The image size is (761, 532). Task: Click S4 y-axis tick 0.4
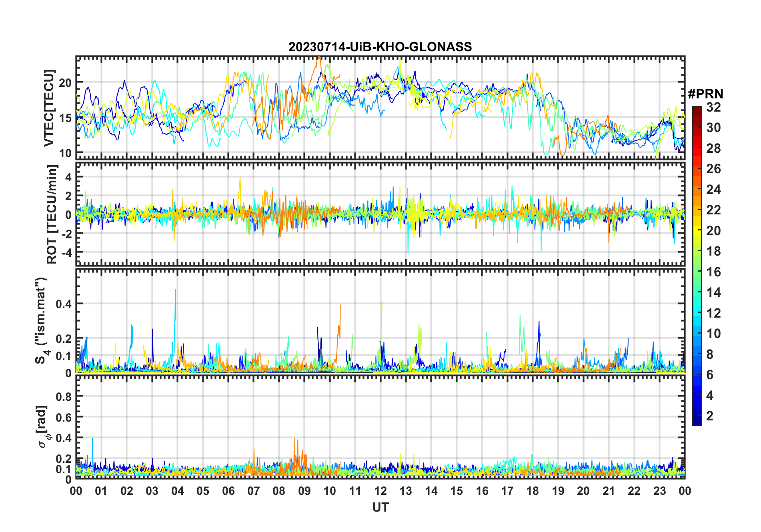(x=64, y=304)
